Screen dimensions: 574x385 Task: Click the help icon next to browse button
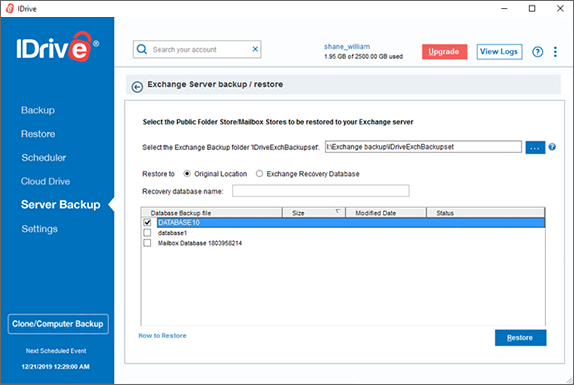[x=552, y=147]
